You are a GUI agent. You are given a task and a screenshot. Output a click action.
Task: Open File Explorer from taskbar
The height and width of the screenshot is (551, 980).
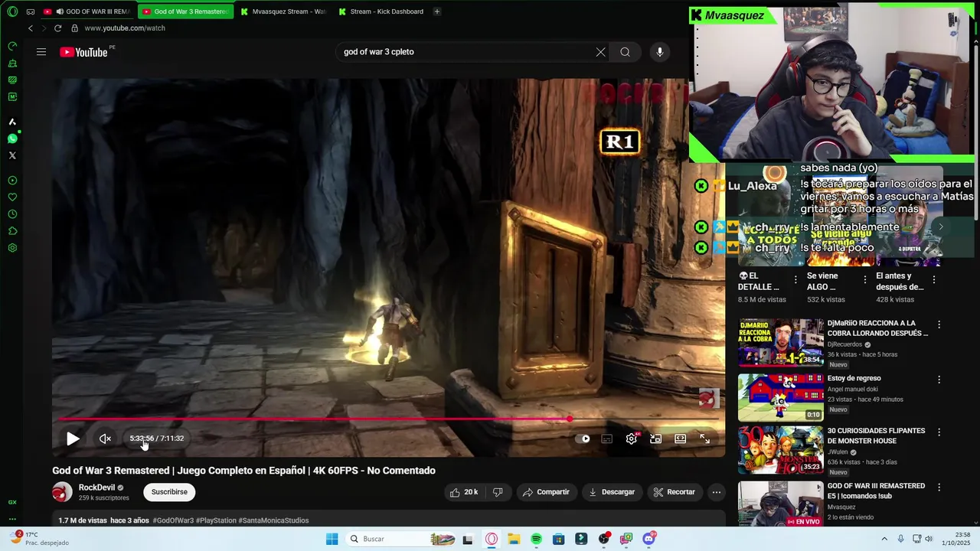point(514,539)
